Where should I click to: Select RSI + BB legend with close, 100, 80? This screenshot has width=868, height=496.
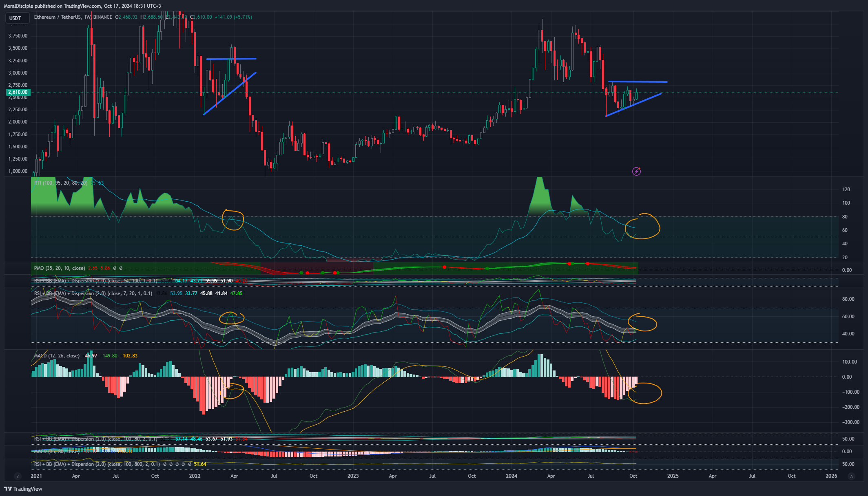tap(96, 439)
